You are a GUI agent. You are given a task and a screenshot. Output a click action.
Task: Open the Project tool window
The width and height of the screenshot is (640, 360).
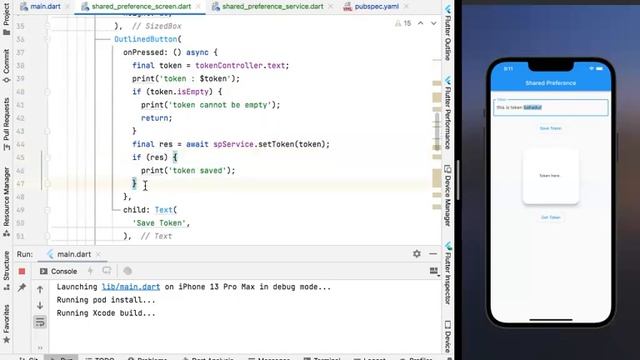click(7, 19)
